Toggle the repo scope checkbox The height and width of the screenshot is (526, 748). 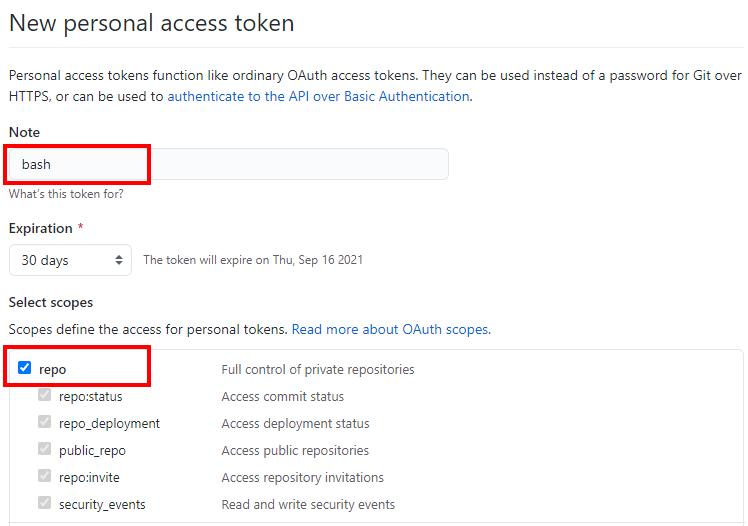(x=24, y=368)
